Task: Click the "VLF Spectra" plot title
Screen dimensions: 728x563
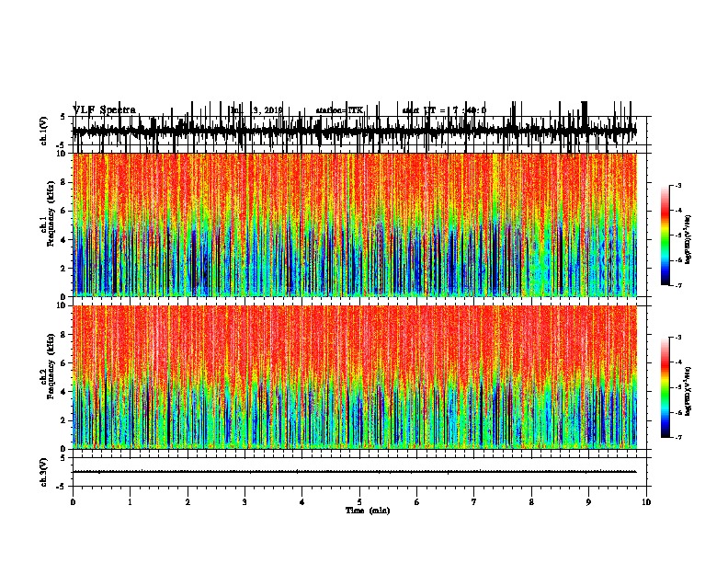Action: coord(104,109)
